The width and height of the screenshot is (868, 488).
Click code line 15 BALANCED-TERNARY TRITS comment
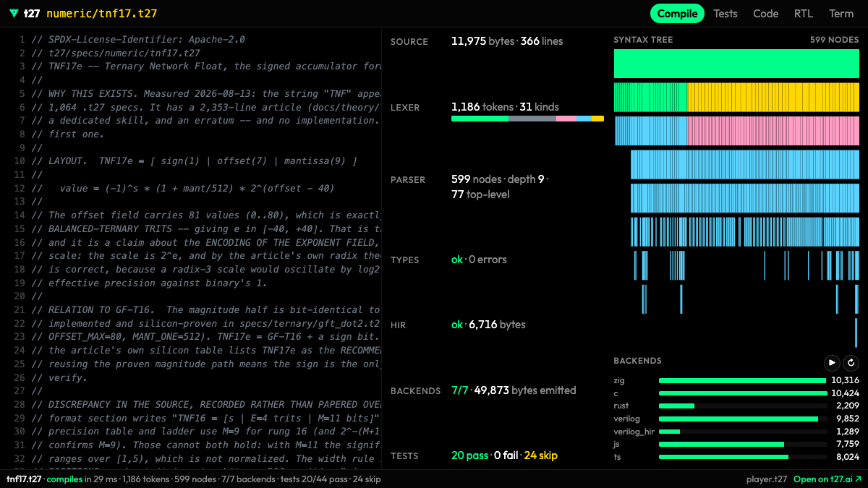pos(205,228)
